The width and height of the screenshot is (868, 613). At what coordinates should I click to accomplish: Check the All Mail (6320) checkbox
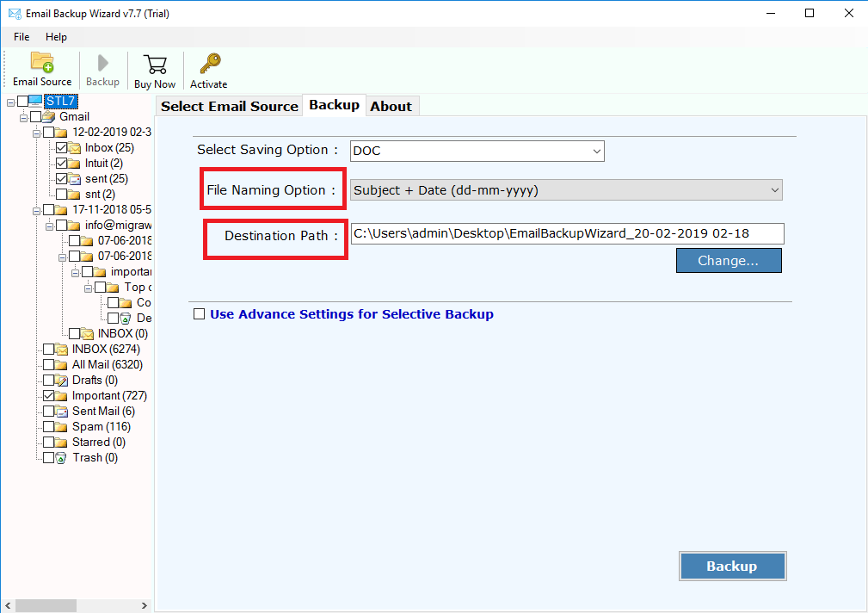[x=49, y=364]
